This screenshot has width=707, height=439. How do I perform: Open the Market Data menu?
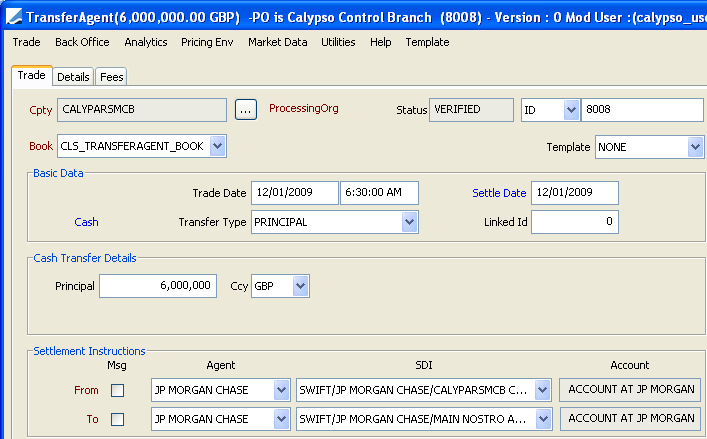[x=277, y=42]
